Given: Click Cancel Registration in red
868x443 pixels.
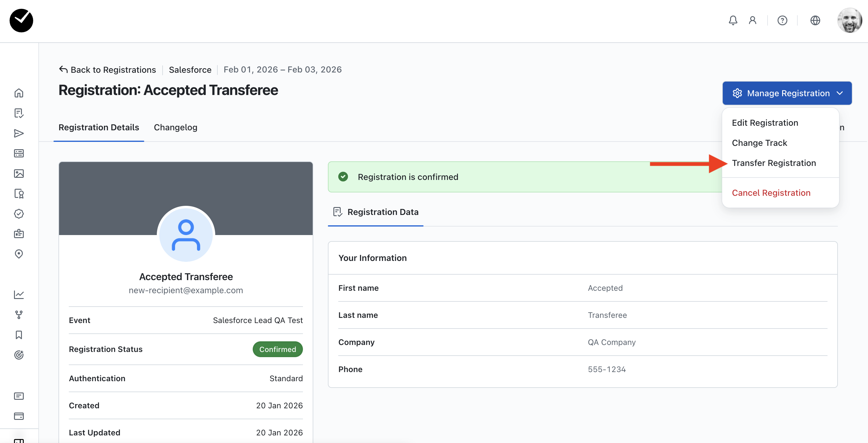Looking at the screenshot, I should click(x=771, y=193).
